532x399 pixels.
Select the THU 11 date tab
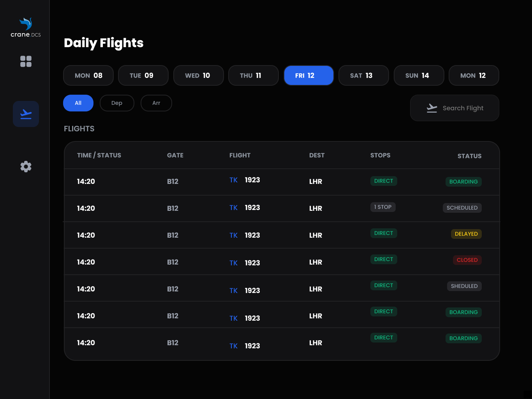[254, 75]
